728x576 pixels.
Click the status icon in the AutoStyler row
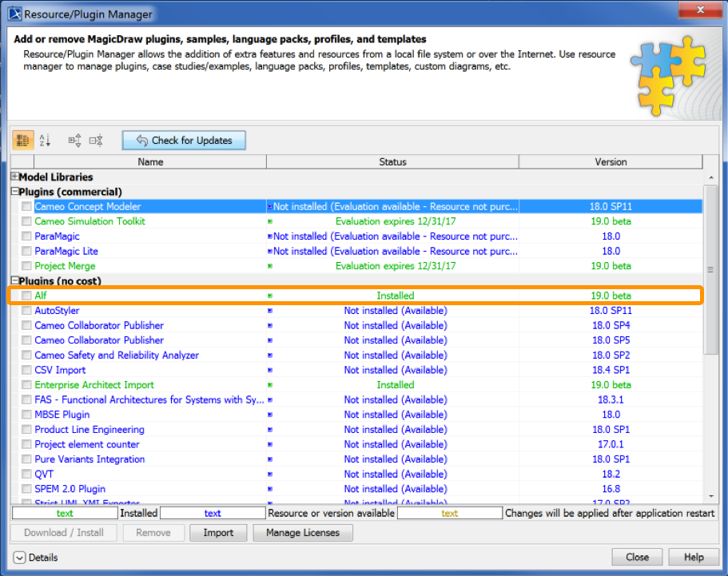click(270, 311)
